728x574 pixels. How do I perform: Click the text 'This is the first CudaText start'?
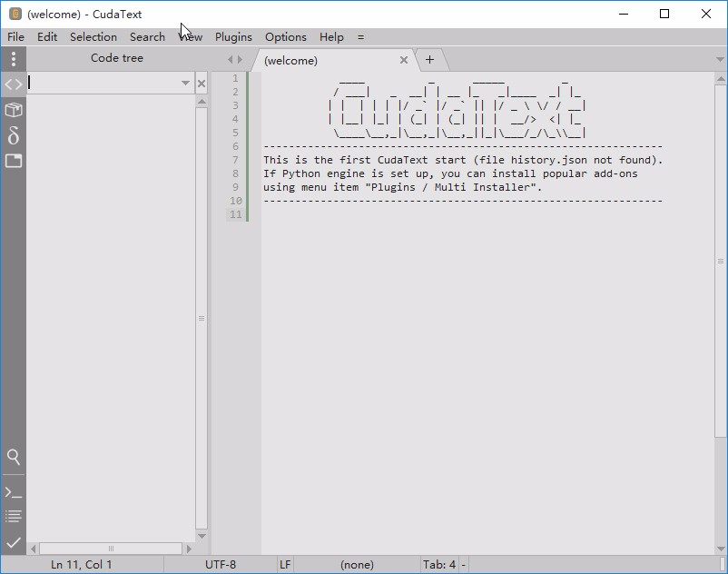tap(365, 160)
